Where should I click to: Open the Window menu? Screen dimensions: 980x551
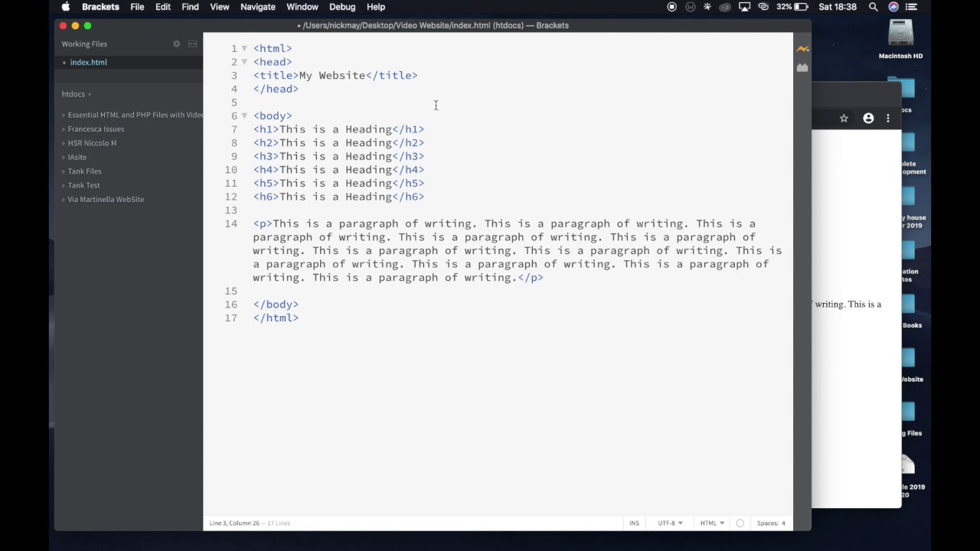[302, 7]
